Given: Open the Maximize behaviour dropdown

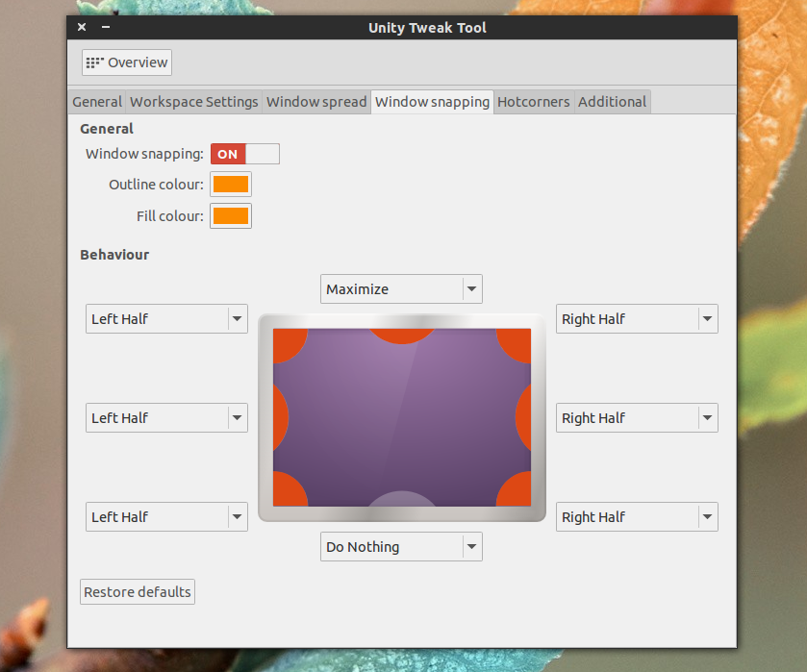Looking at the screenshot, I should tap(401, 288).
